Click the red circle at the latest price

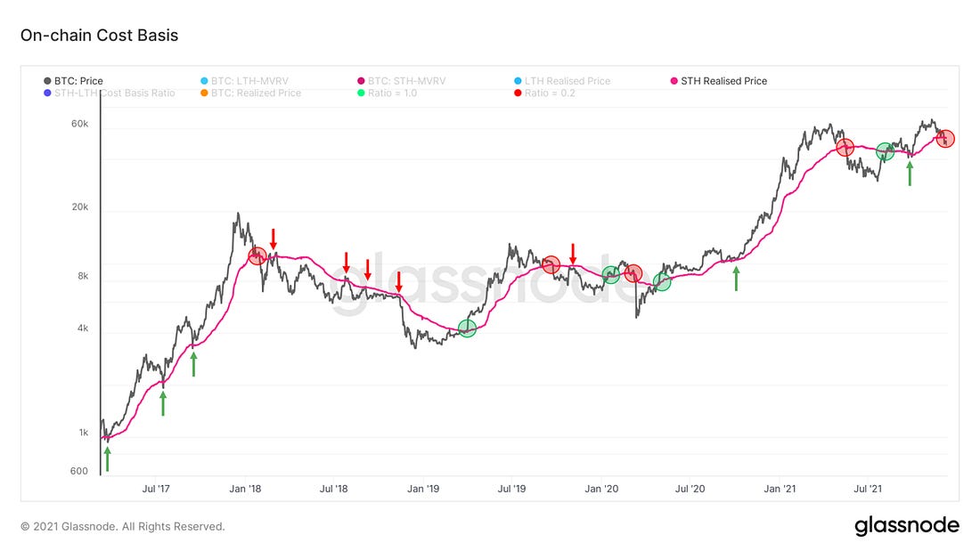click(945, 139)
